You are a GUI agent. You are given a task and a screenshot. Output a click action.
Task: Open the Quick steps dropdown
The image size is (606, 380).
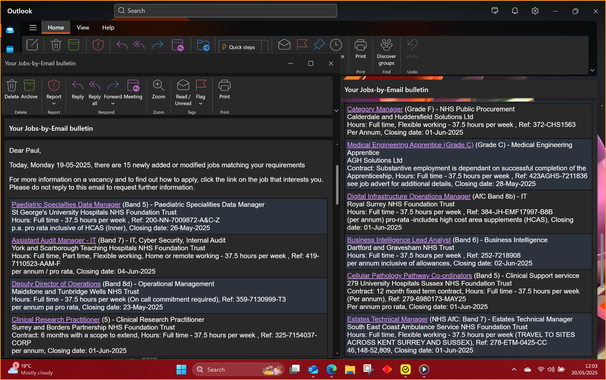[243, 47]
